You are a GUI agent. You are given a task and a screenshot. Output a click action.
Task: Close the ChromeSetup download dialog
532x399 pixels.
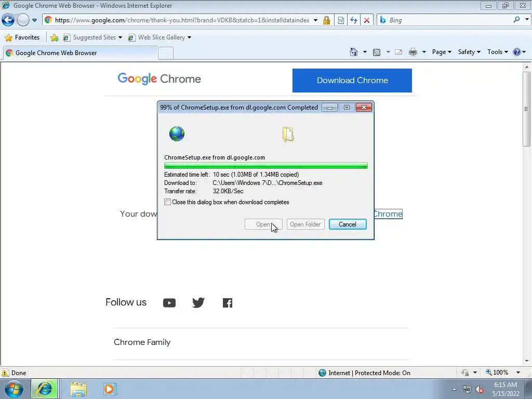(364, 108)
